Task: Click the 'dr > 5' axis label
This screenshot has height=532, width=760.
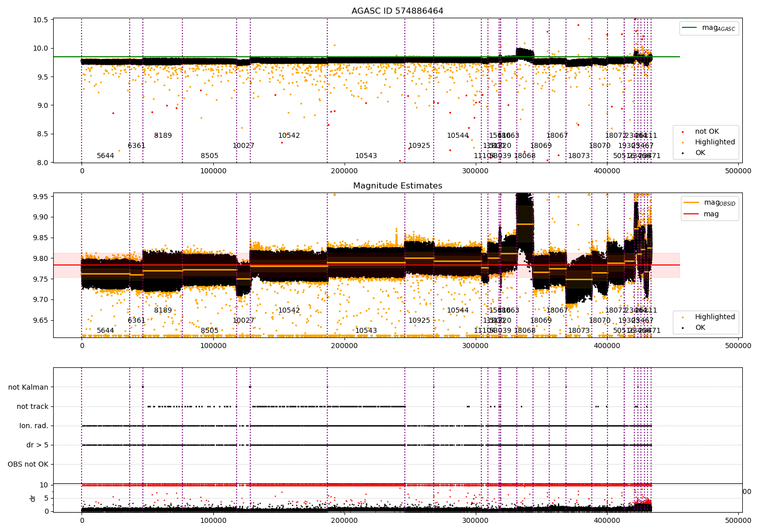Action: [x=37, y=445]
